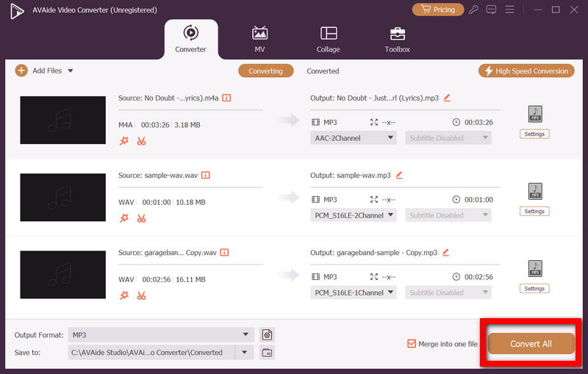588x374 pixels.
Task: View info for No Doubt m4a source
Action: (226, 98)
